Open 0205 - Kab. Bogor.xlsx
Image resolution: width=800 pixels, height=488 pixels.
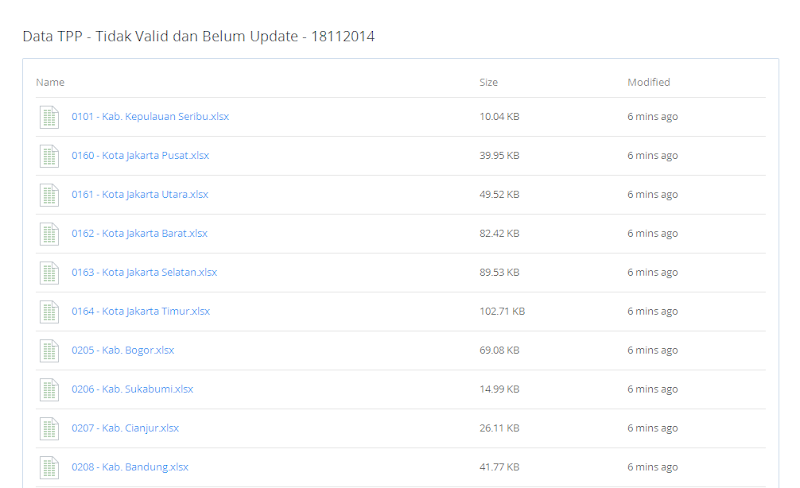point(123,350)
